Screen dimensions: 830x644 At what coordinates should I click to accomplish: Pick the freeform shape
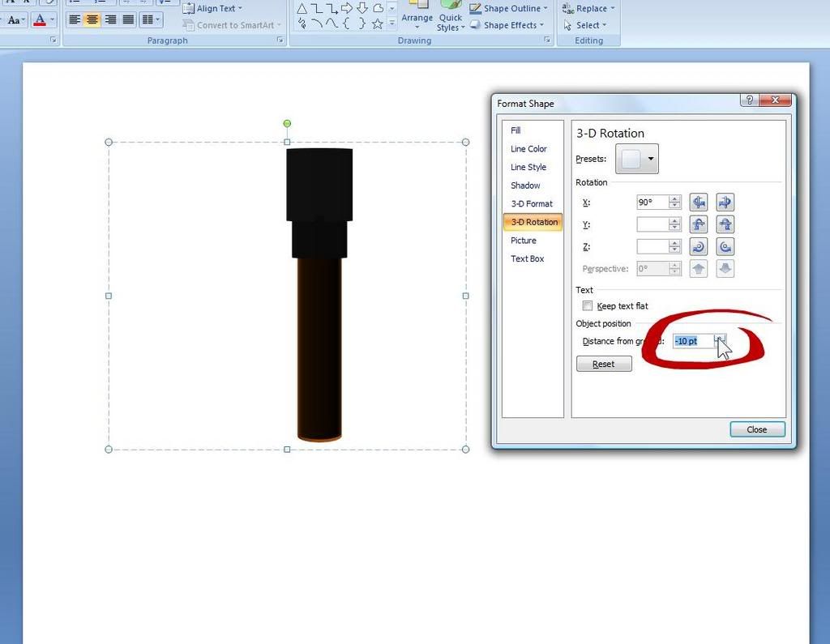point(378,8)
